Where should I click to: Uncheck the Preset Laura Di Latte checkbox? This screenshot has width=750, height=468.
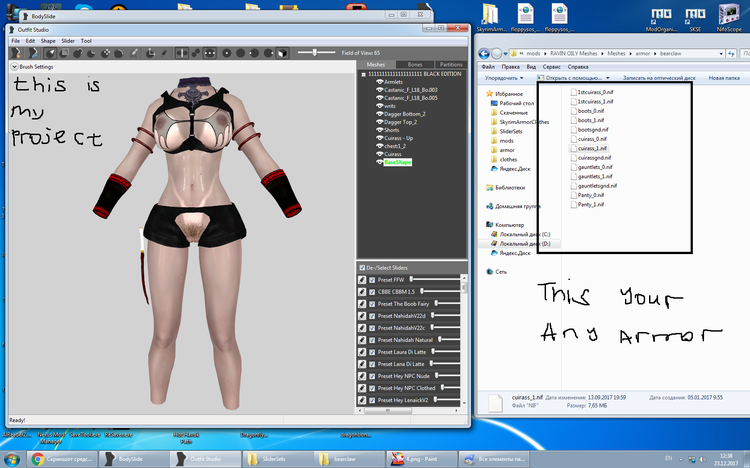pos(372,352)
